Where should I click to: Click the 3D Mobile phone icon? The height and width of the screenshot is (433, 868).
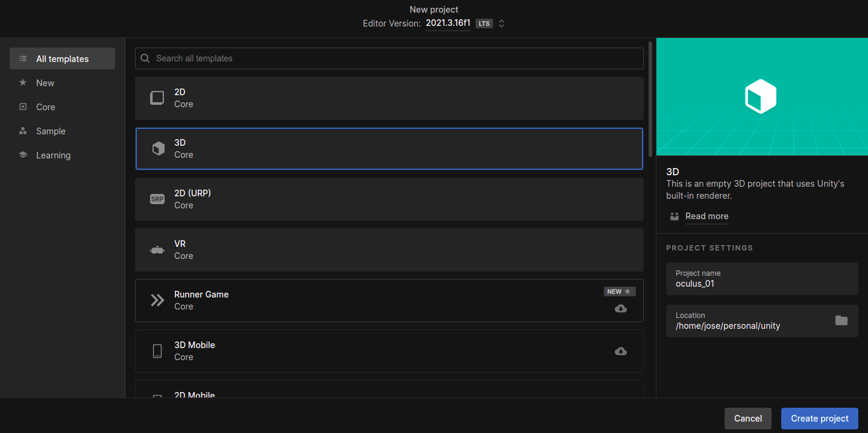pos(157,351)
